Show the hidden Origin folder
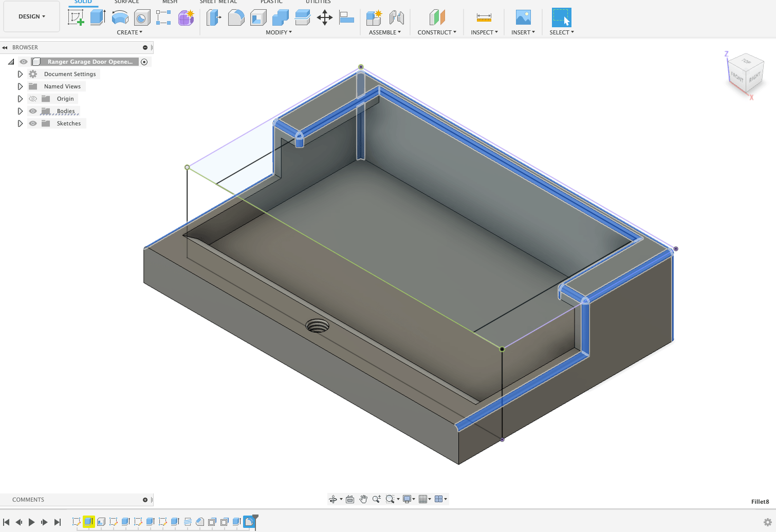This screenshot has height=532, width=776. (x=33, y=99)
